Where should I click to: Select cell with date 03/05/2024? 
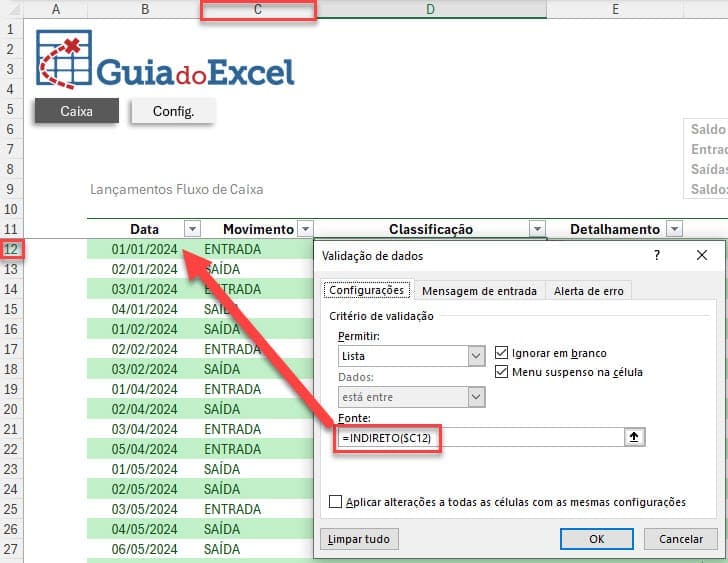pos(144,509)
